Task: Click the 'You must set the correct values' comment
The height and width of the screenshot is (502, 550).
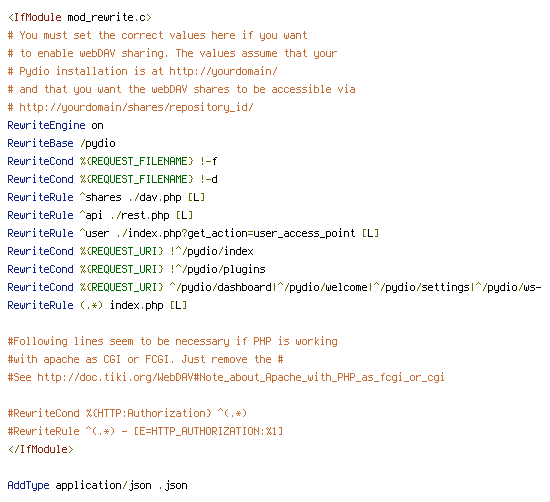Action: 157,35
